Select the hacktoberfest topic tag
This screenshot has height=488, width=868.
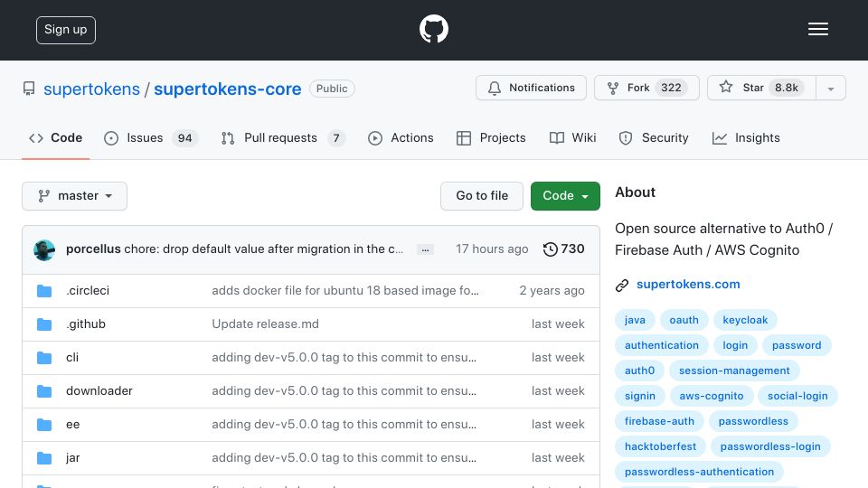point(660,446)
